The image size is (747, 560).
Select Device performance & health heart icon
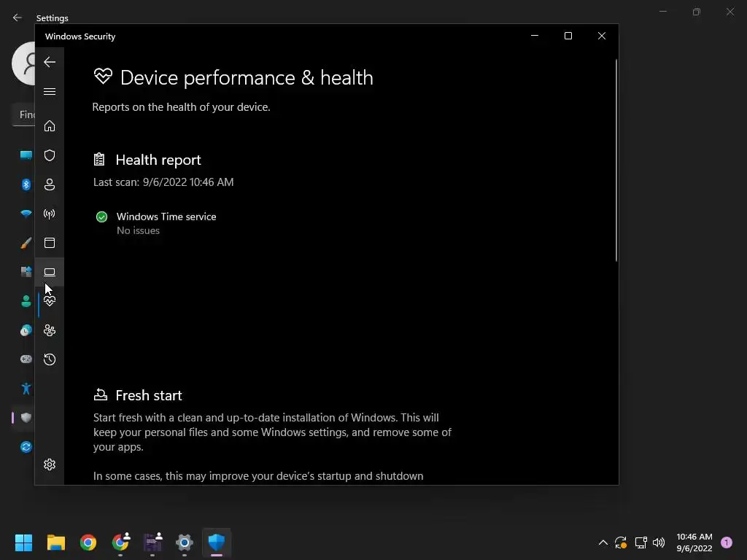click(50, 301)
